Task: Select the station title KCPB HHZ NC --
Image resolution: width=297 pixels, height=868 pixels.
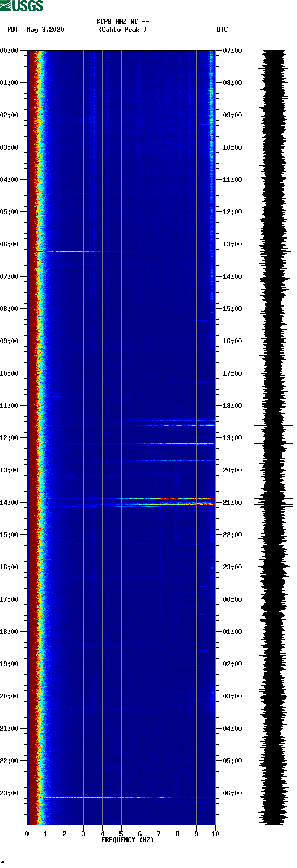Action: pyautogui.click(x=123, y=22)
